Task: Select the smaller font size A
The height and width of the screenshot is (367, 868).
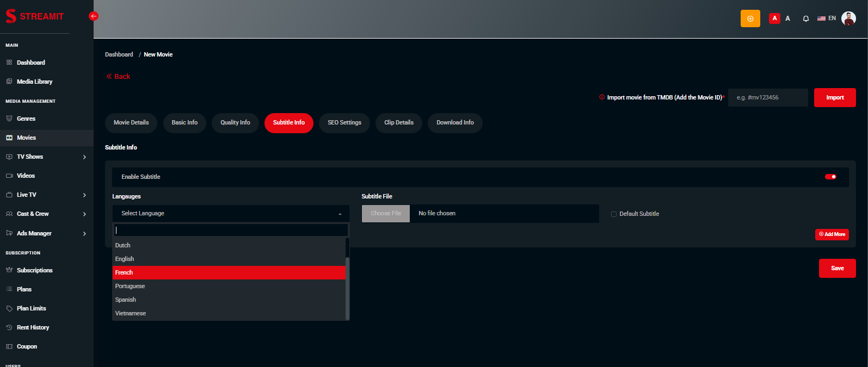Action: [x=787, y=18]
